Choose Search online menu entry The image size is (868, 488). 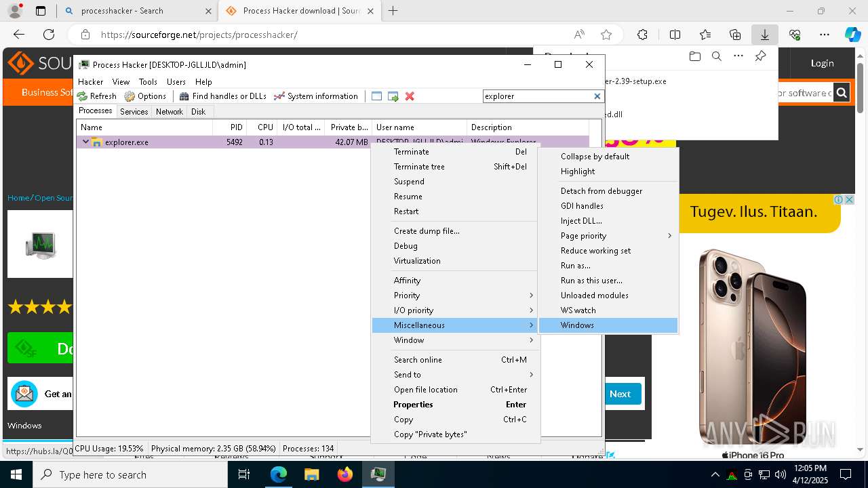[456, 360]
